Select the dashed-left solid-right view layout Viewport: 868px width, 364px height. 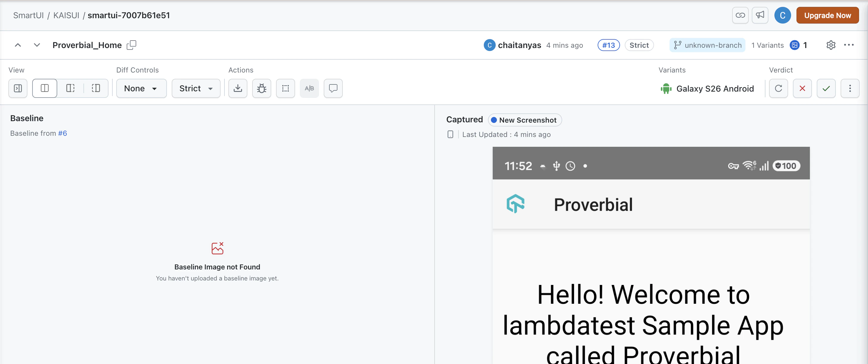tap(96, 88)
